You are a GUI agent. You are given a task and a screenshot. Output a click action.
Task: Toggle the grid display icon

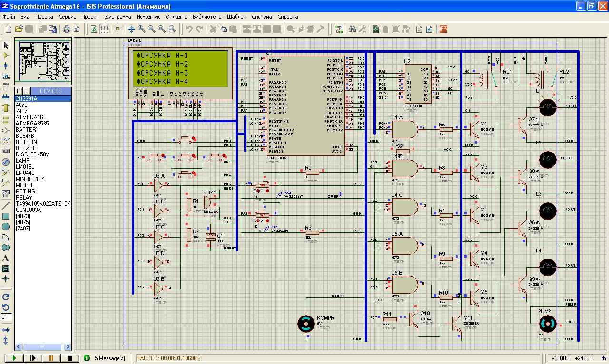click(x=105, y=29)
